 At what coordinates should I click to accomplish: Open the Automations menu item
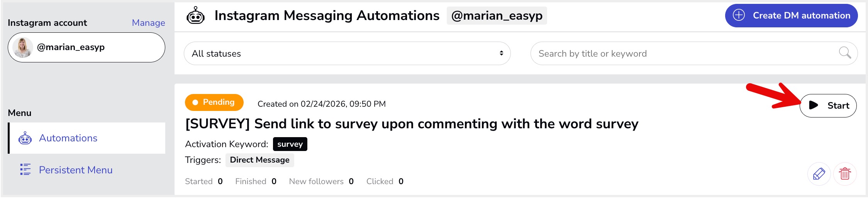(x=68, y=138)
